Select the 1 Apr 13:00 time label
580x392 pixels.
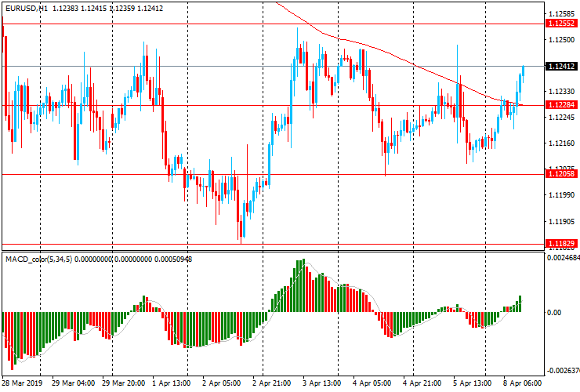(x=172, y=383)
